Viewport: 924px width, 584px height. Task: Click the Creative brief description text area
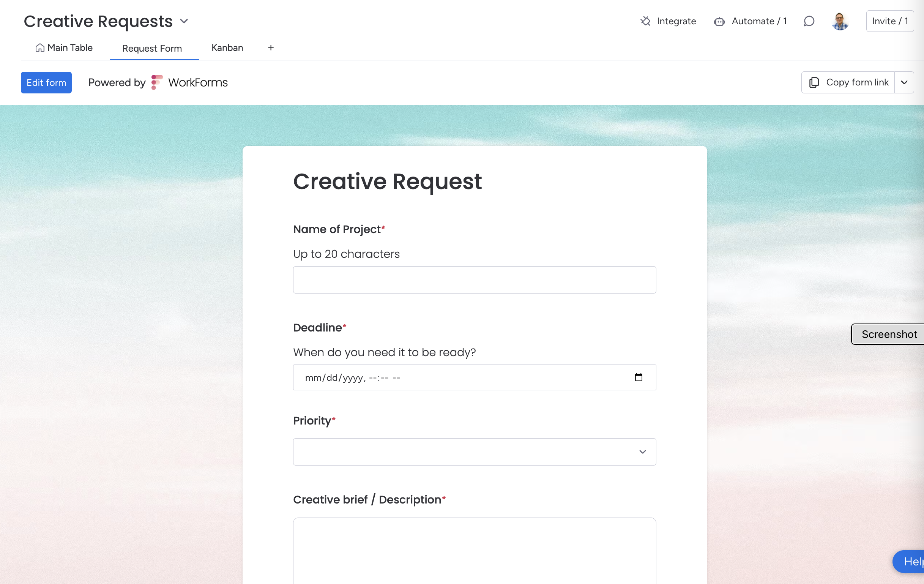click(474, 551)
